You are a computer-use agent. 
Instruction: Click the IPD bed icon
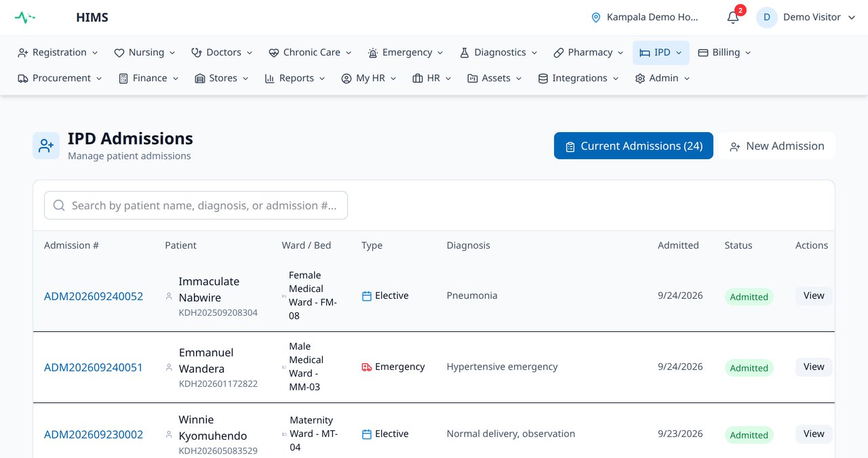coord(645,53)
